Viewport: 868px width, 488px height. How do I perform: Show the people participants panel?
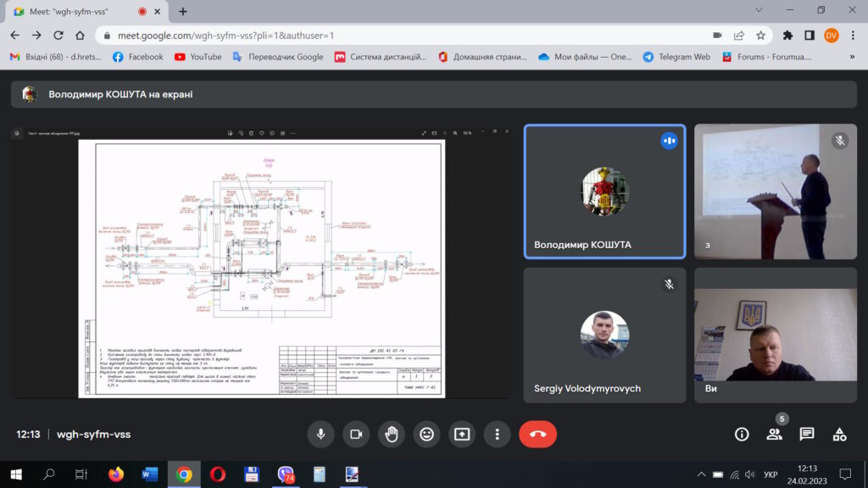click(775, 435)
